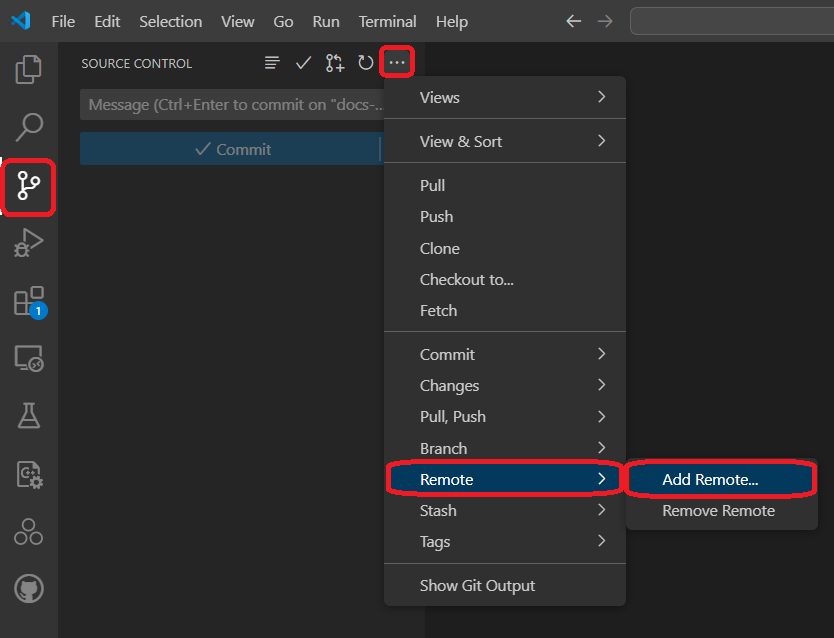Select the Source Control icon

pos(29,186)
